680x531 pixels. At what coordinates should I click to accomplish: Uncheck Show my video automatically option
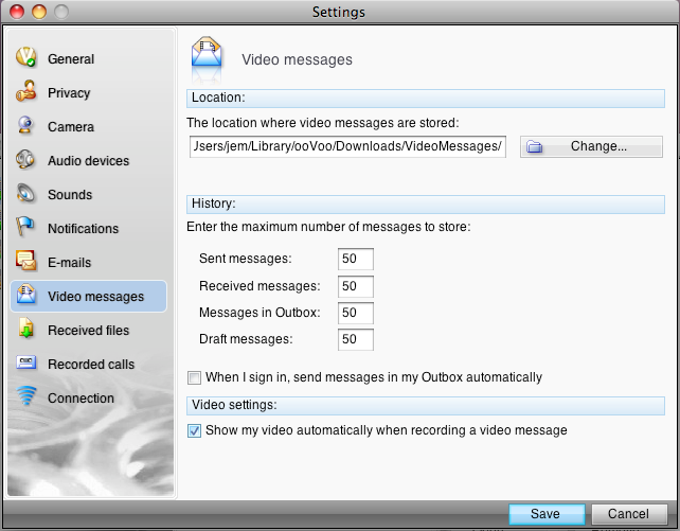click(x=194, y=431)
